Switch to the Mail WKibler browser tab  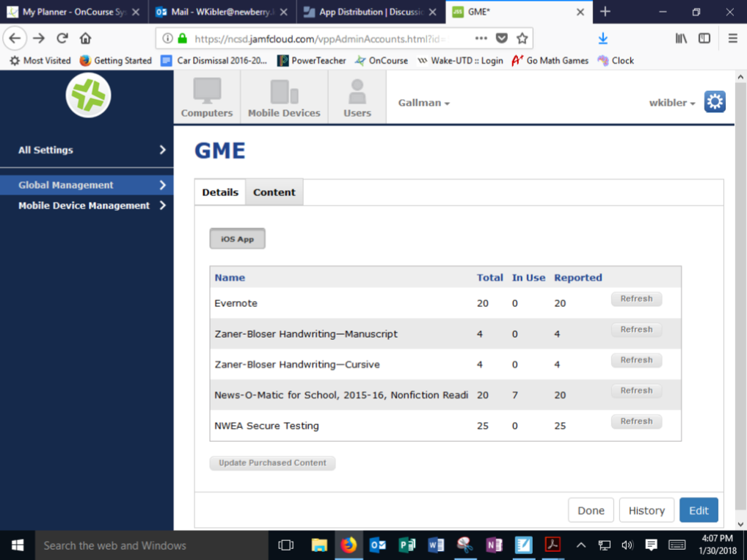tap(222, 12)
